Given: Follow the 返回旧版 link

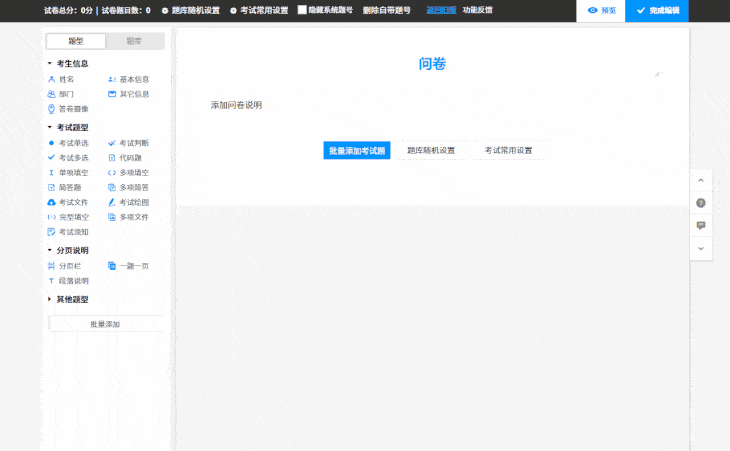Looking at the screenshot, I should 441,10.
